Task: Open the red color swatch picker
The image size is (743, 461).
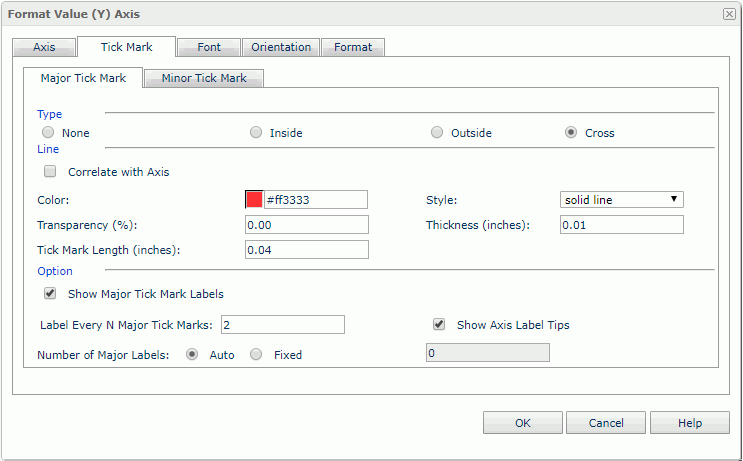Action: pos(254,199)
